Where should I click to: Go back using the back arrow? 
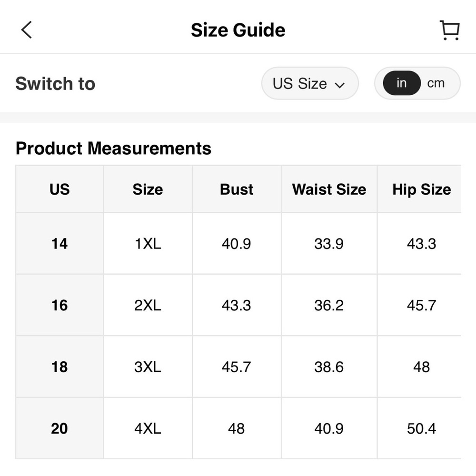[27, 30]
